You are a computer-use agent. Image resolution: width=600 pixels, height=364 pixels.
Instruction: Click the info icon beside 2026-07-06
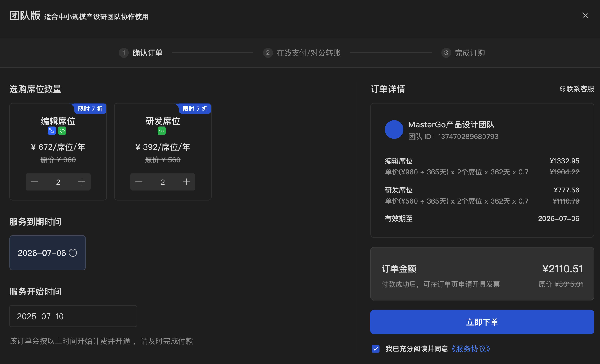point(73,253)
